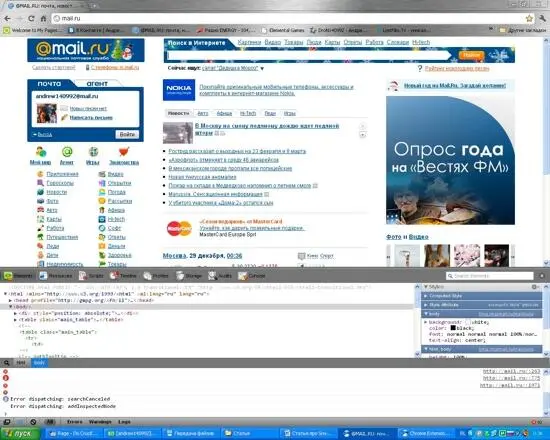Expand the head node in Elements tree
This screenshot has width=550, height=440.
click(11, 300)
